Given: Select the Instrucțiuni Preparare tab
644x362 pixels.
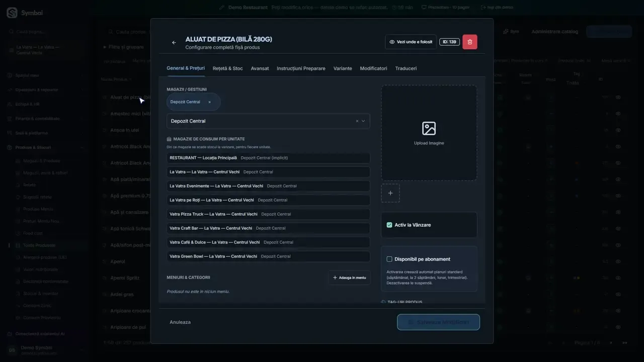Looking at the screenshot, I should tap(301, 68).
